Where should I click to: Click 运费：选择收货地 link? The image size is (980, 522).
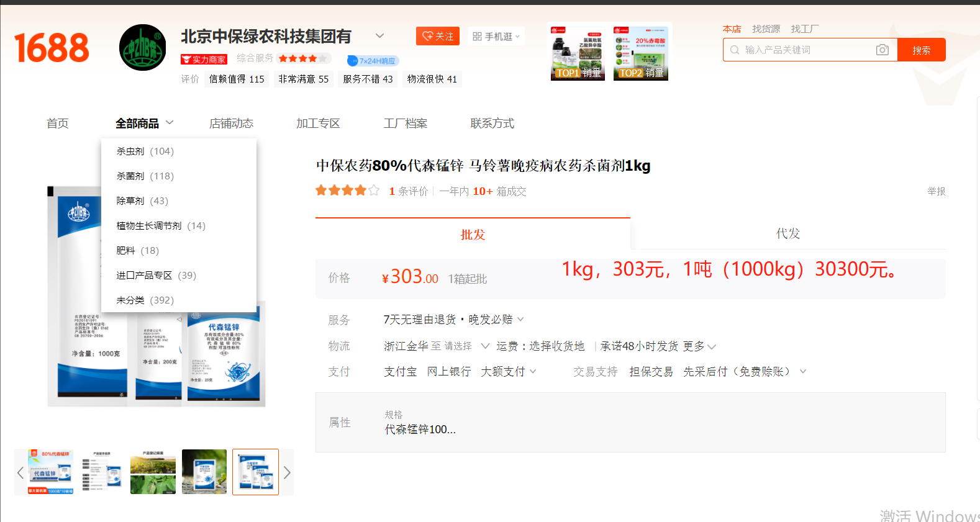click(x=540, y=346)
